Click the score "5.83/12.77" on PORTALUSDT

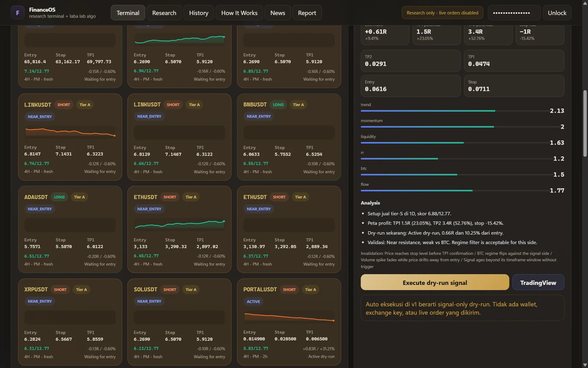(x=256, y=348)
